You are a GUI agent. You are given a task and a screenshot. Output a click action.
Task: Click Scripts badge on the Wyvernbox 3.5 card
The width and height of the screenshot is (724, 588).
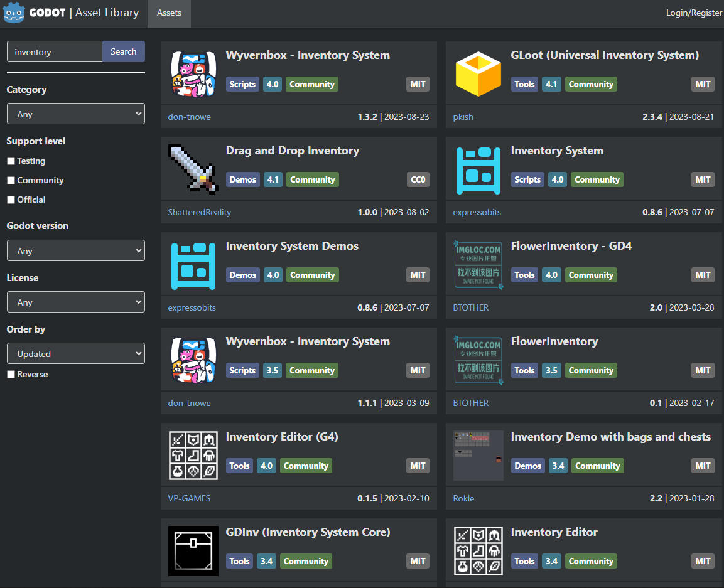pyautogui.click(x=242, y=370)
